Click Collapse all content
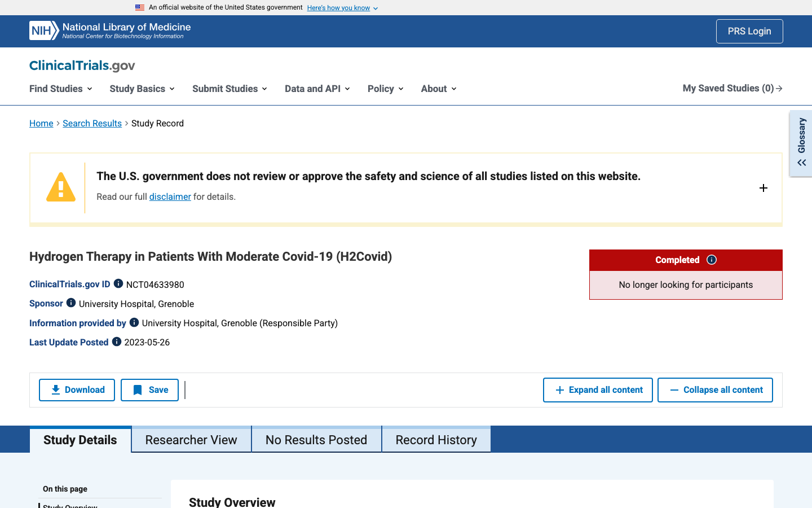Viewport: 812px width, 508px height. pyautogui.click(x=715, y=390)
